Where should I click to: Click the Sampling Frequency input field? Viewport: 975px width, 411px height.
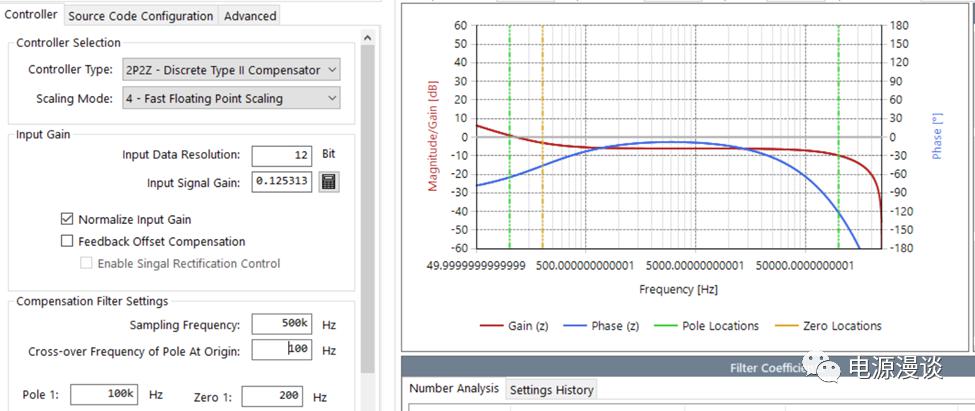(281, 324)
